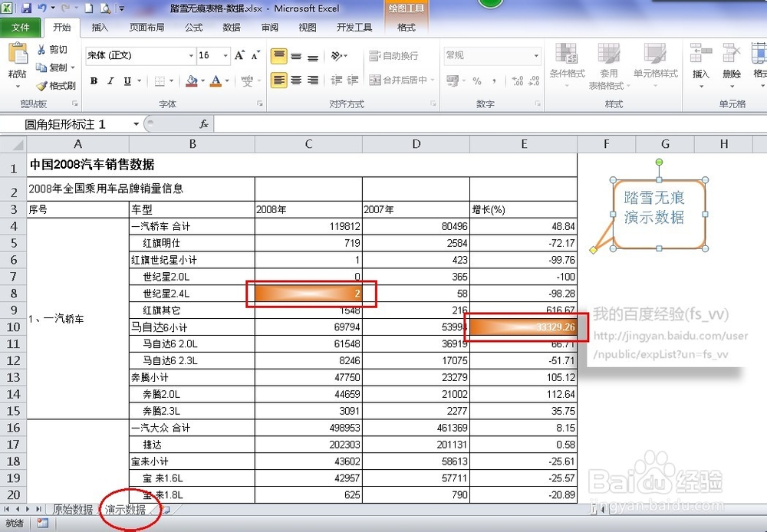Click the font color A swatch
The width and height of the screenshot is (767, 532).
[x=216, y=81]
